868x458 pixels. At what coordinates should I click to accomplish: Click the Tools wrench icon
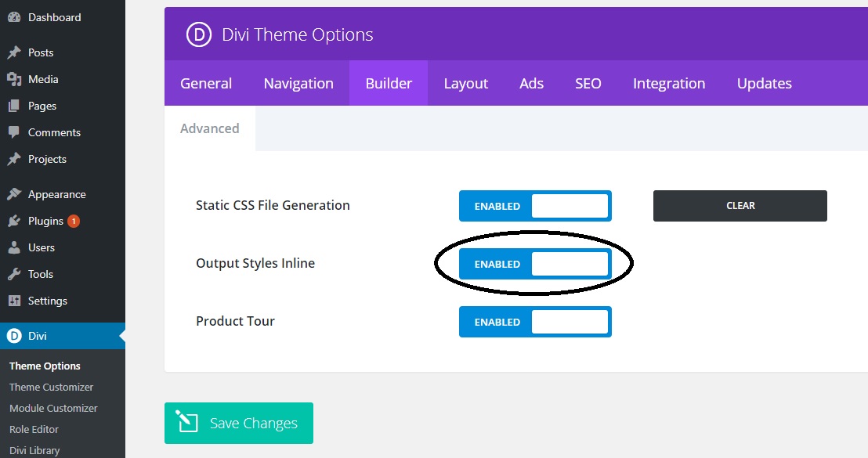14,274
